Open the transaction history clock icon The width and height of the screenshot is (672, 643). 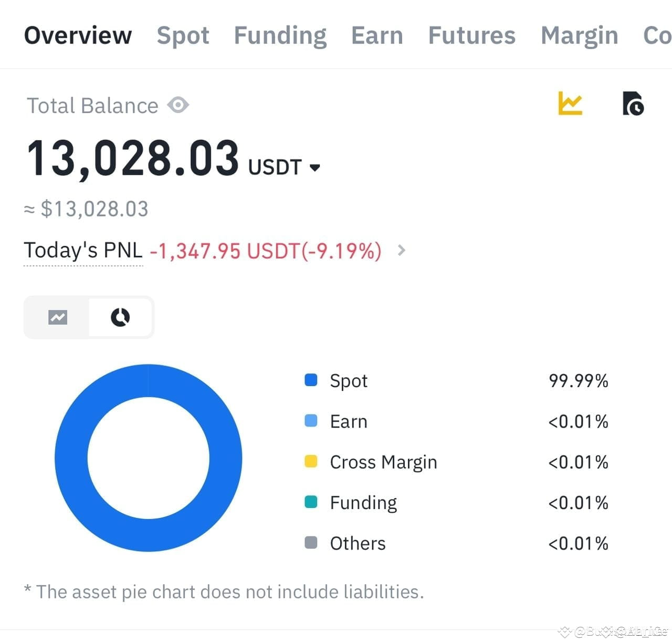click(633, 103)
